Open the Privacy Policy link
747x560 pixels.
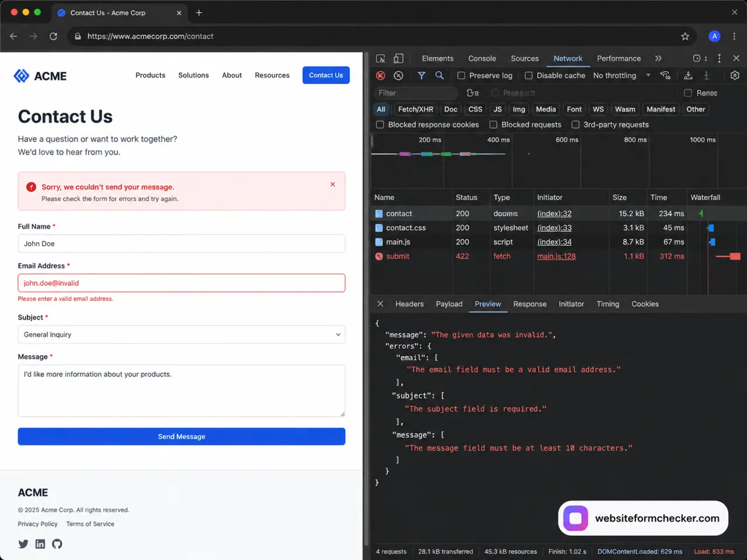tap(37, 524)
